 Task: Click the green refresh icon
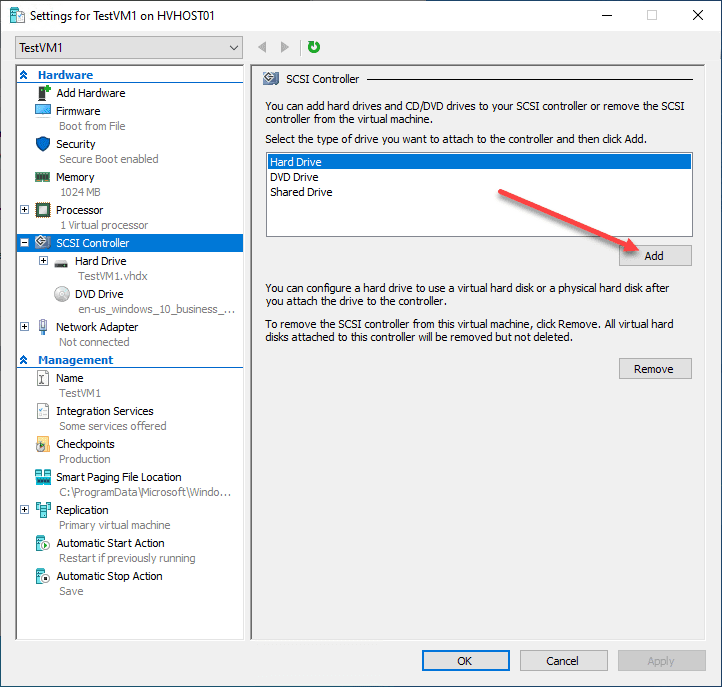pyautogui.click(x=314, y=47)
